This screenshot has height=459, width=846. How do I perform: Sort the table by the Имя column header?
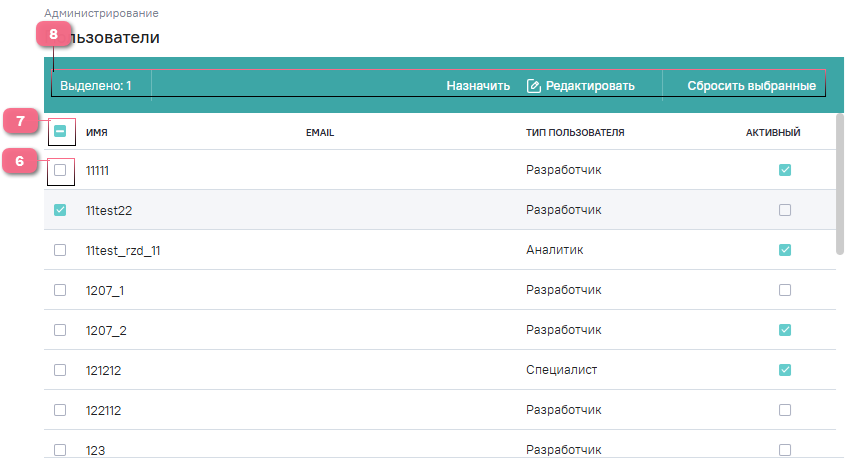97,132
